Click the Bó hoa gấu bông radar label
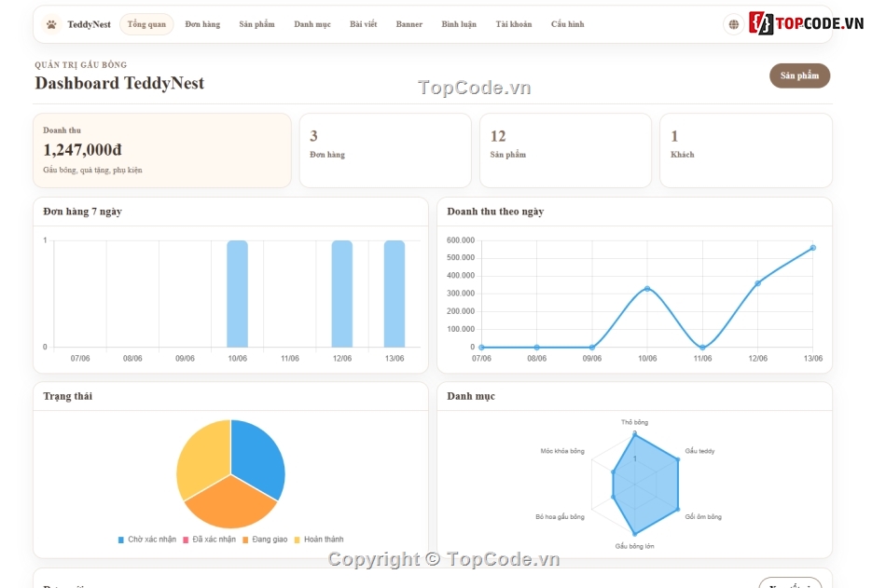 click(560, 517)
